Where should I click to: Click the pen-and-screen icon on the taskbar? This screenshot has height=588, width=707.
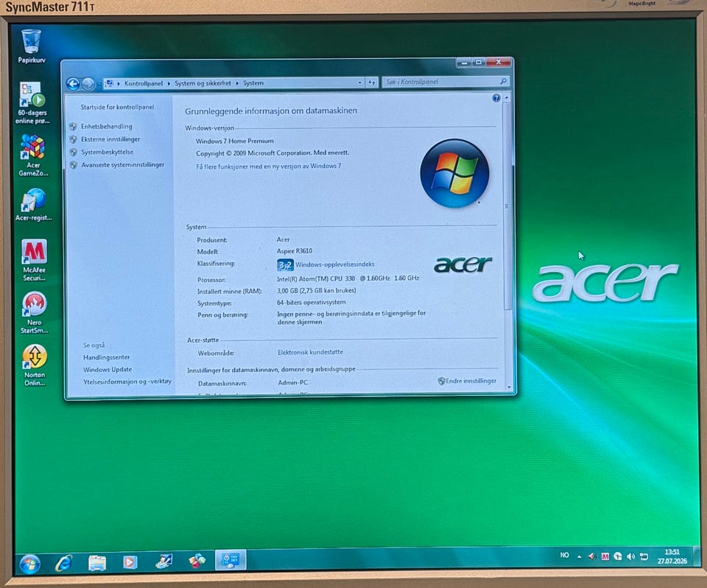pos(163,561)
